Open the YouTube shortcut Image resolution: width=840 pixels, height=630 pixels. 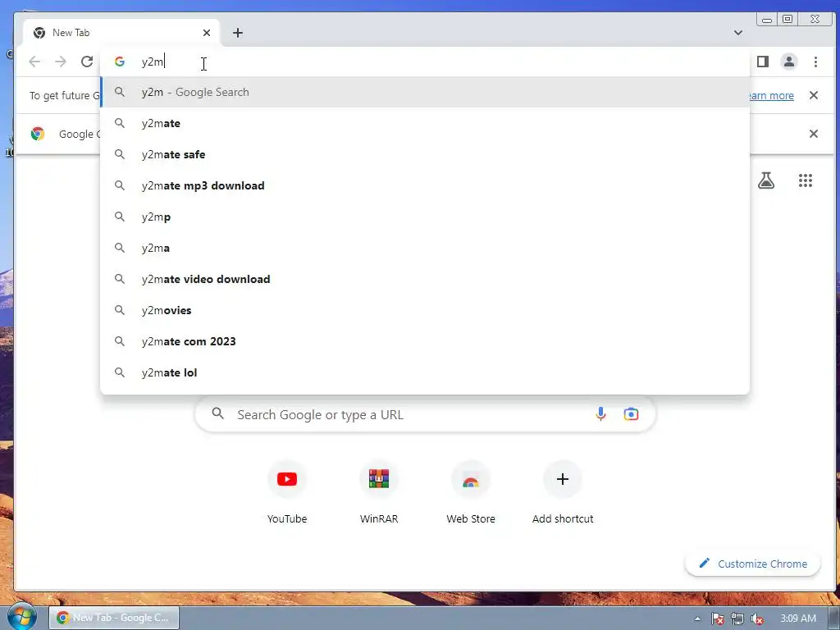point(287,492)
